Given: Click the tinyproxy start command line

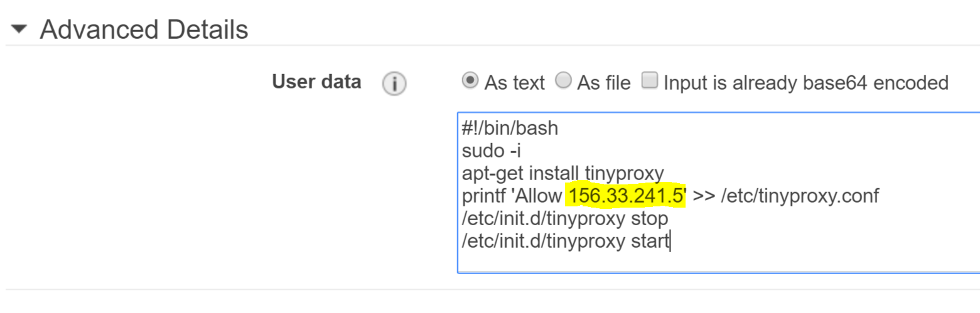Looking at the screenshot, I should pos(566,241).
